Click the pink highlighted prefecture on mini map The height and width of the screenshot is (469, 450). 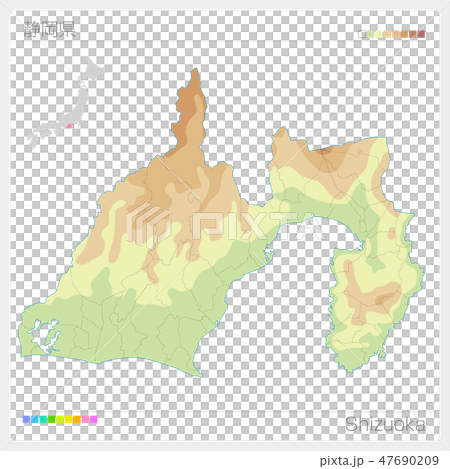click(70, 126)
